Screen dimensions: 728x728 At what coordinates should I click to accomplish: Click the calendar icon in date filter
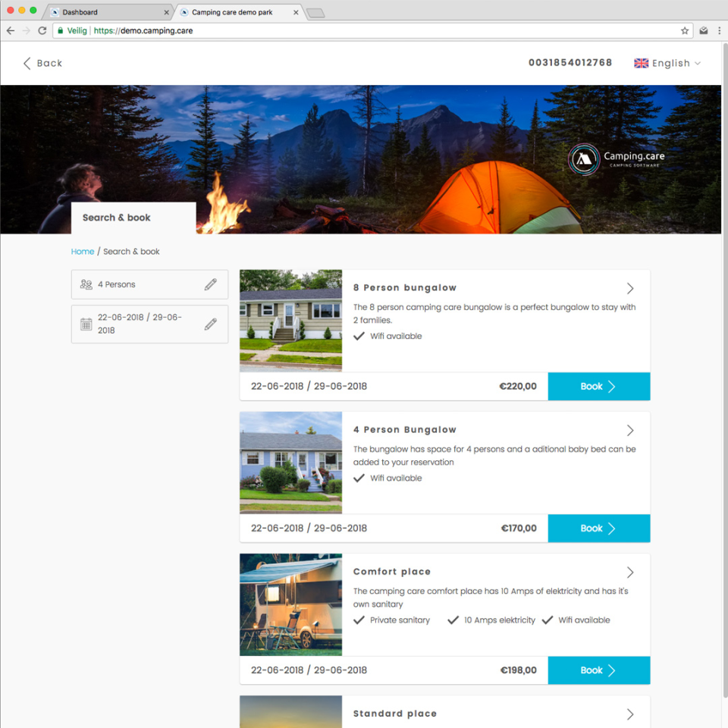point(86,324)
